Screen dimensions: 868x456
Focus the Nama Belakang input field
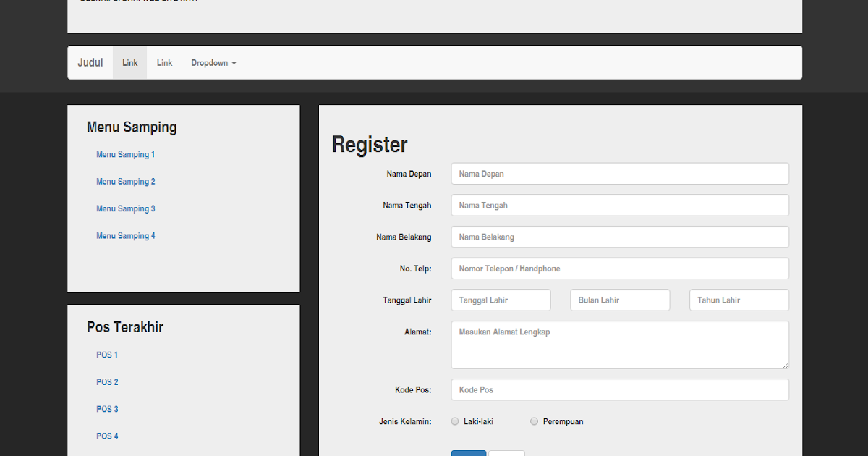pos(620,237)
